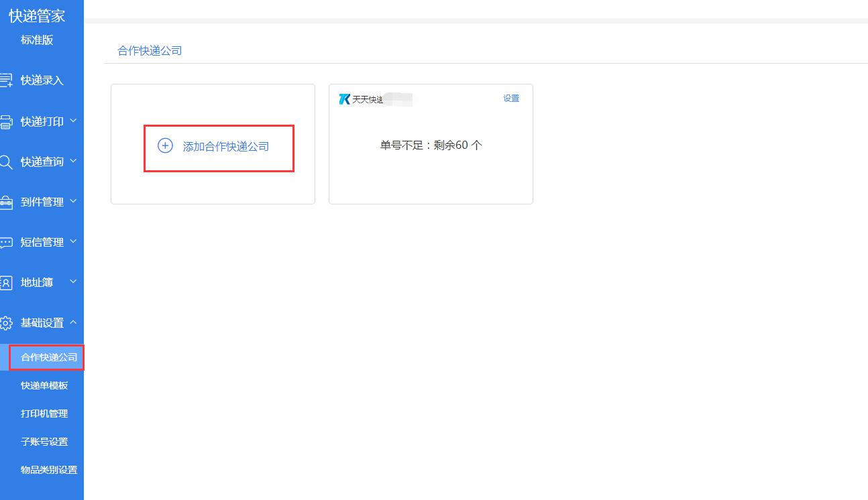Image resolution: width=868 pixels, height=500 pixels.
Task: Open 物品类别设置 submenu item
Action: pyautogui.click(x=49, y=470)
